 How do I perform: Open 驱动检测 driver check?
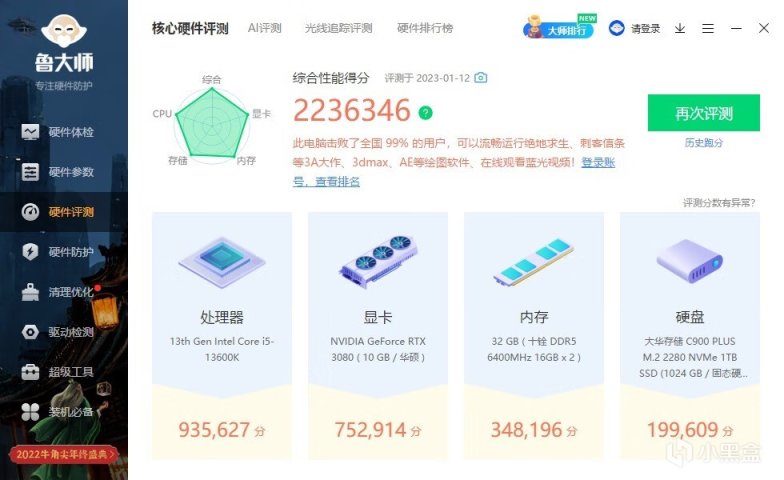point(58,332)
